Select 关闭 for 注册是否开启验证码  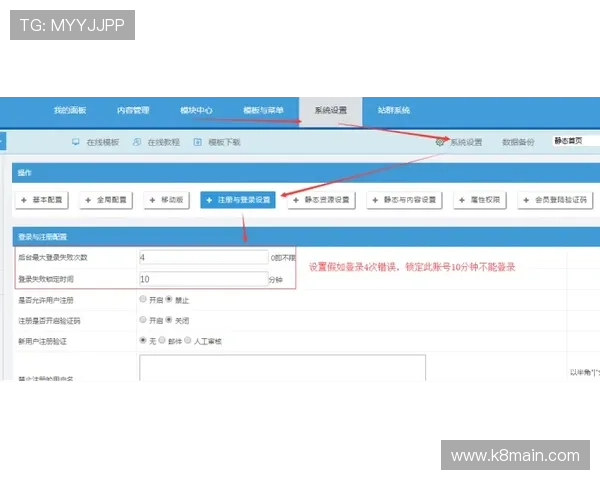tap(169, 319)
